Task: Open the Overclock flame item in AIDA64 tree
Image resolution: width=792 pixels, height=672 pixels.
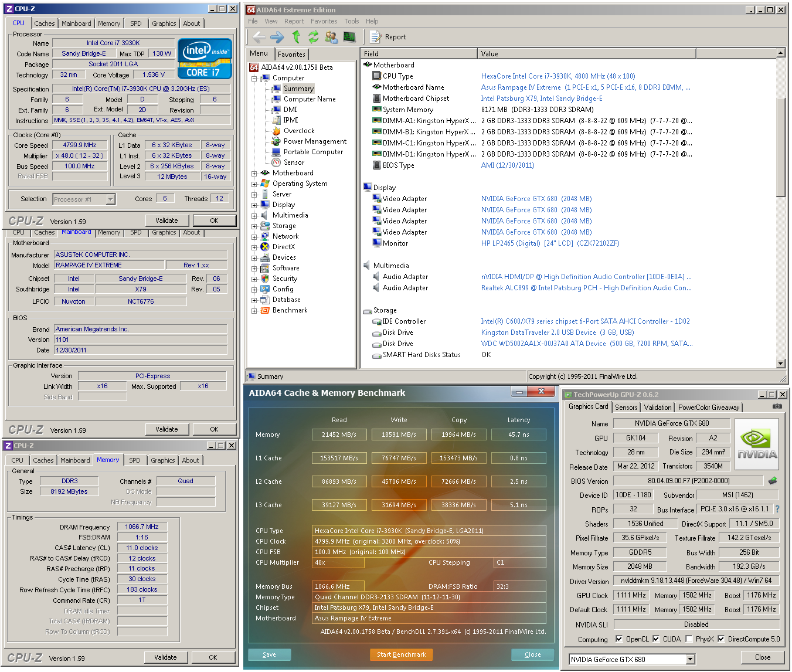Action: 299,131
